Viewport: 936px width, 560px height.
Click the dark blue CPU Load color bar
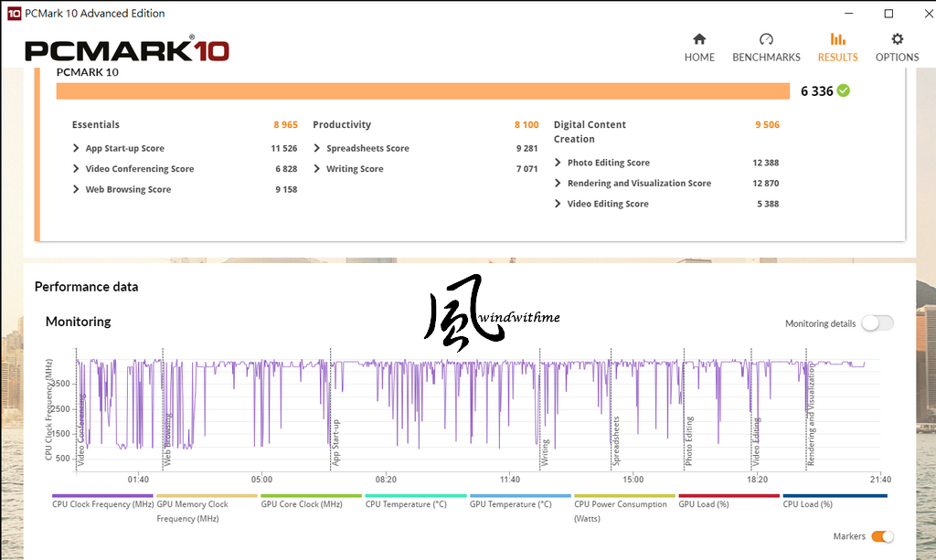(835, 495)
